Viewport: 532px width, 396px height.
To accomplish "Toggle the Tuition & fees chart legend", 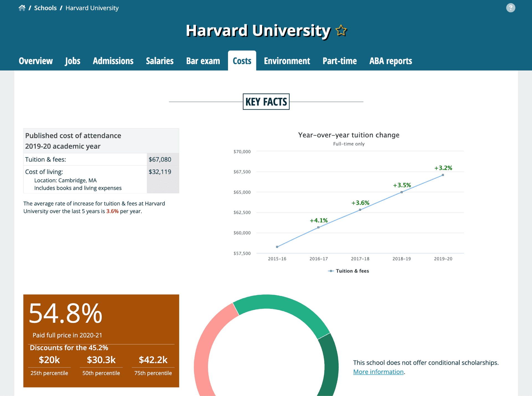I will (348, 271).
